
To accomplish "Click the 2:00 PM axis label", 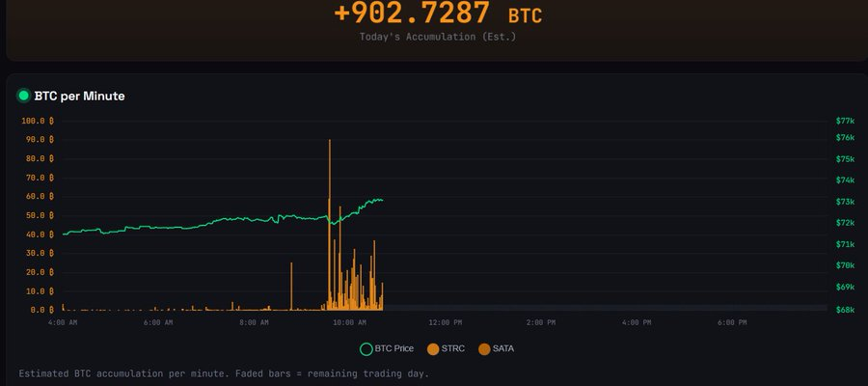I will tap(541, 323).
